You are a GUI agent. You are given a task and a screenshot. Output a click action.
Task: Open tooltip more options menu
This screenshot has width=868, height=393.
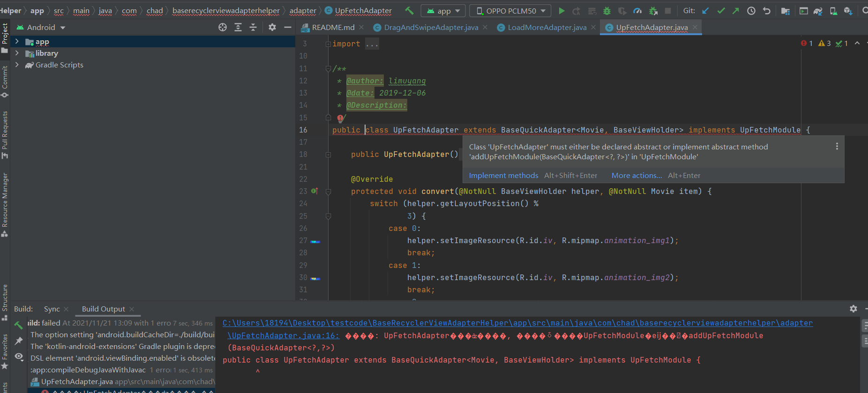(x=837, y=147)
